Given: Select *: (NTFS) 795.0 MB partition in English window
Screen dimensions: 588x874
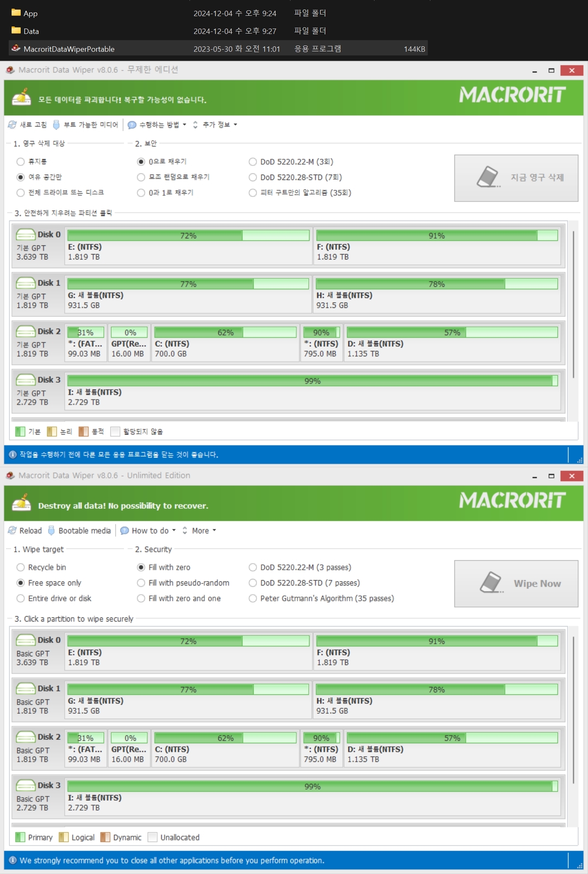Looking at the screenshot, I should [x=321, y=748].
